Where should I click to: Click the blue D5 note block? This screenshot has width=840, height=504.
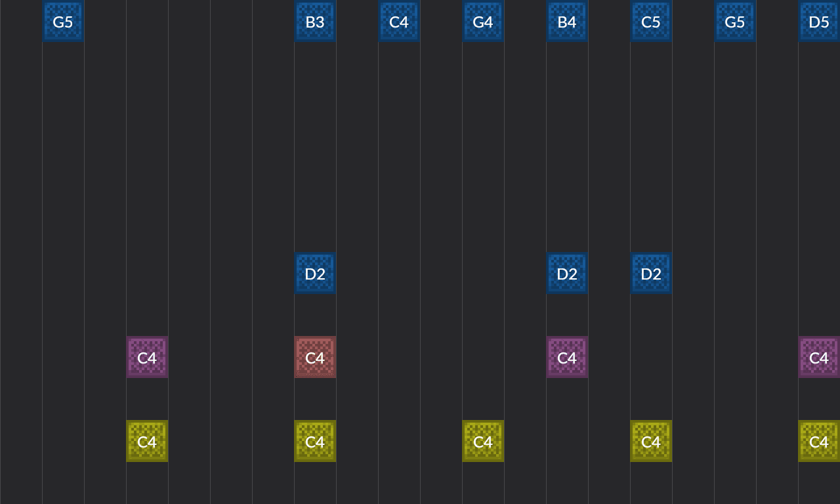[x=818, y=22]
